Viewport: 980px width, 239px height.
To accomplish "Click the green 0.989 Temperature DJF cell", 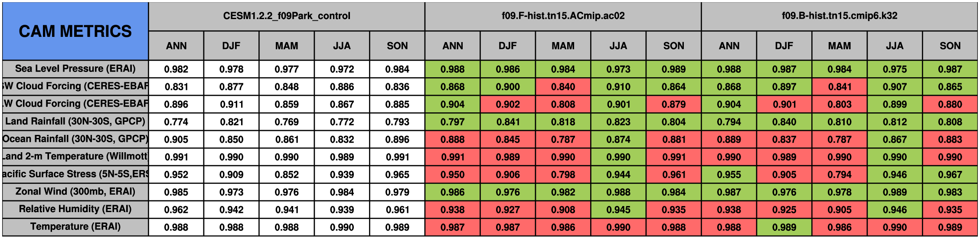I will 784,227.
